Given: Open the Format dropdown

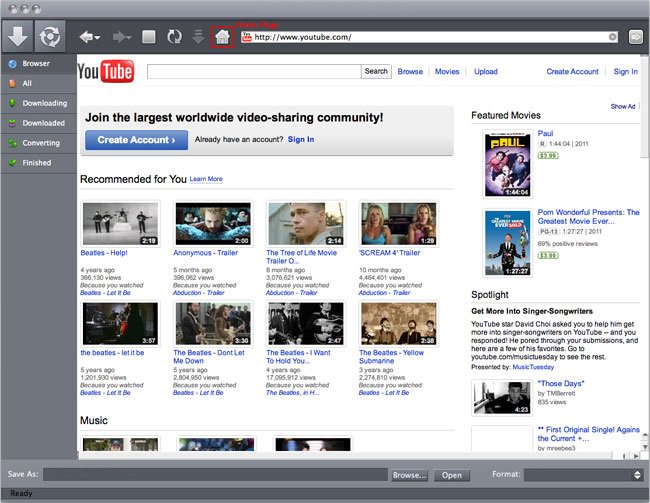Looking at the screenshot, I should (584, 475).
